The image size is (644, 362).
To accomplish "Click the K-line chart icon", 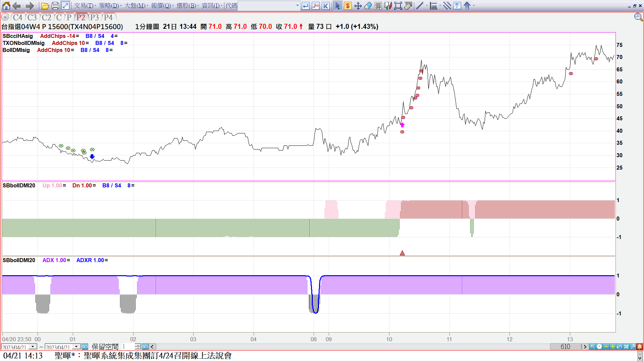I will (325, 6).
